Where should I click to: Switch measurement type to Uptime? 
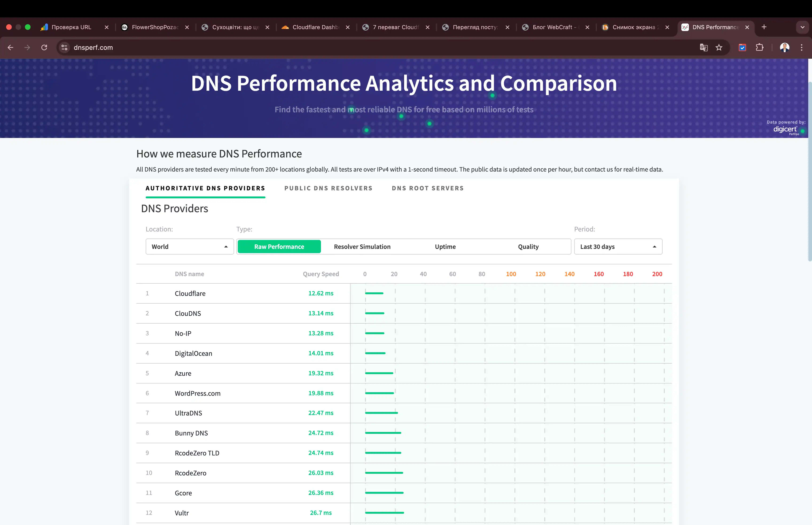click(445, 247)
